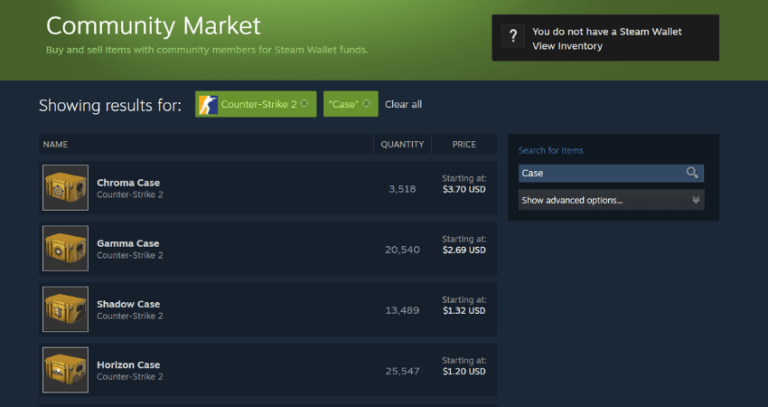
Task: Click the question mark wallet icon
Action: 513,36
